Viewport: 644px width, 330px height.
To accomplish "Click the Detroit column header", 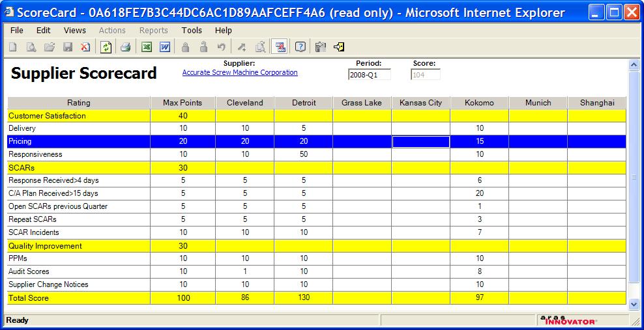I will 304,103.
